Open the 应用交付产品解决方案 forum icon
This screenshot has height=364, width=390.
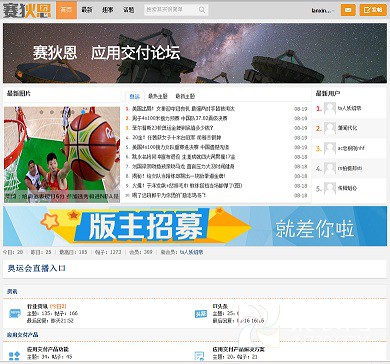[199, 356]
